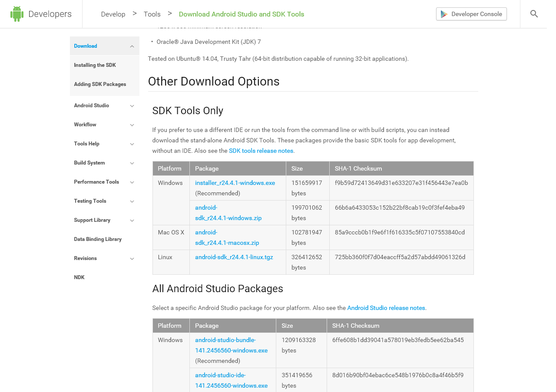Image resolution: width=556 pixels, height=392 pixels.
Task: Open the SDK tools release notes link
Action: (x=261, y=150)
